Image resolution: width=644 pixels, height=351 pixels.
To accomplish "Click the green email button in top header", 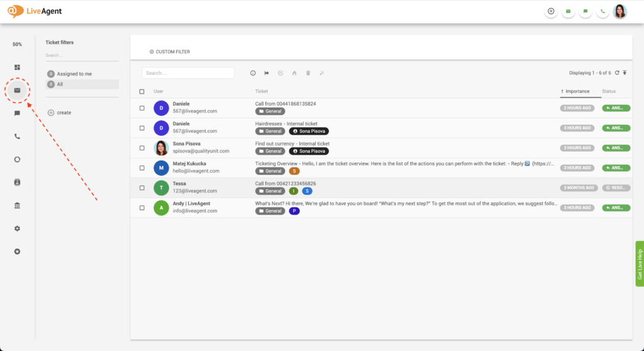I will coord(569,11).
